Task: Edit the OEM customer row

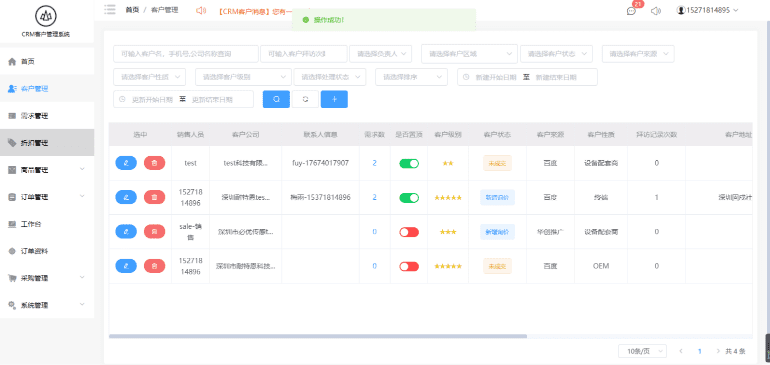Action: (x=126, y=266)
